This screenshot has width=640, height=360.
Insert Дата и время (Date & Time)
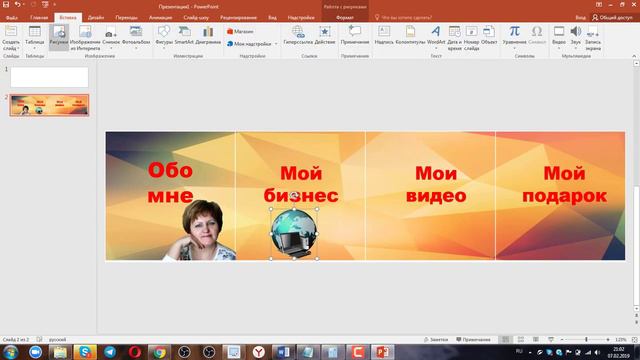(x=454, y=38)
